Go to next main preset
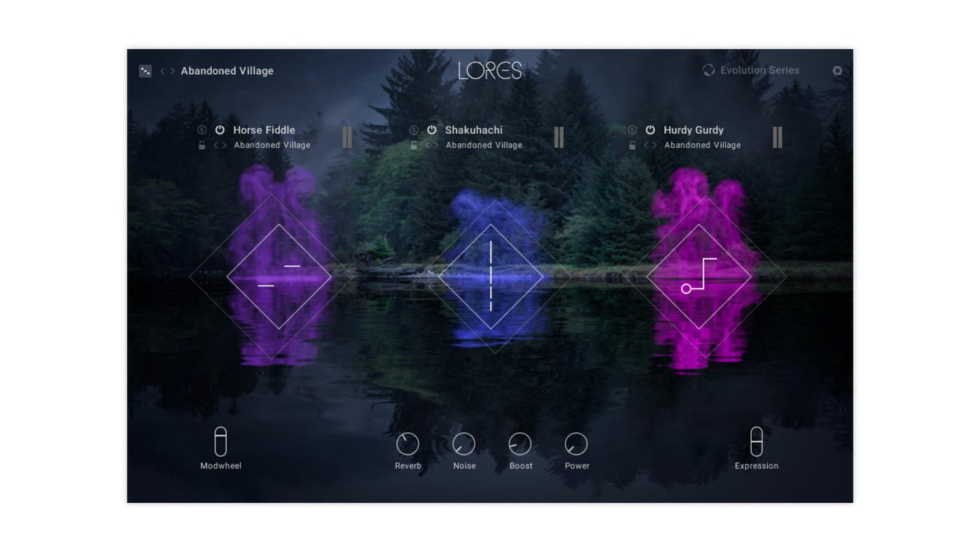980x552 pixels. coord(172,71)
